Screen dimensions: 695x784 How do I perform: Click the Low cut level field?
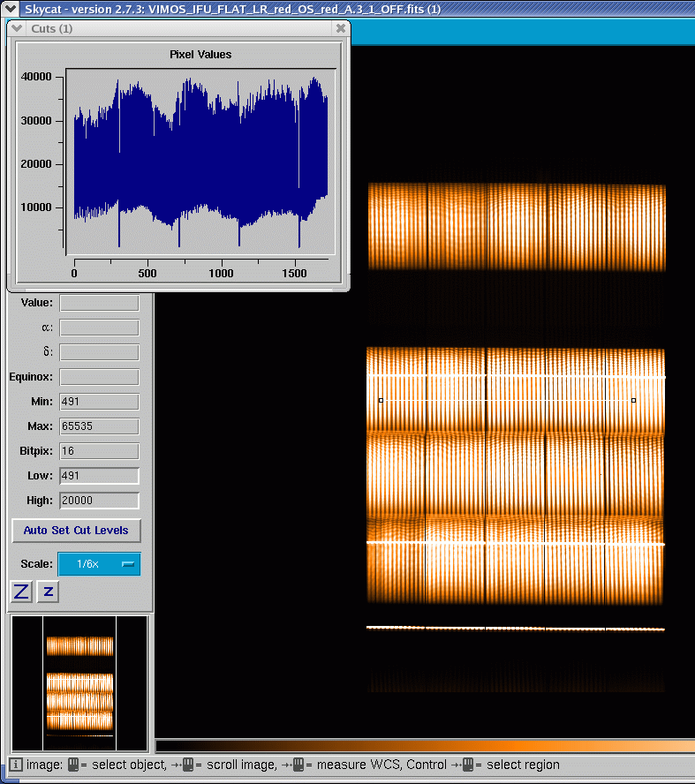pyautogui.click(x=99, y=476)
